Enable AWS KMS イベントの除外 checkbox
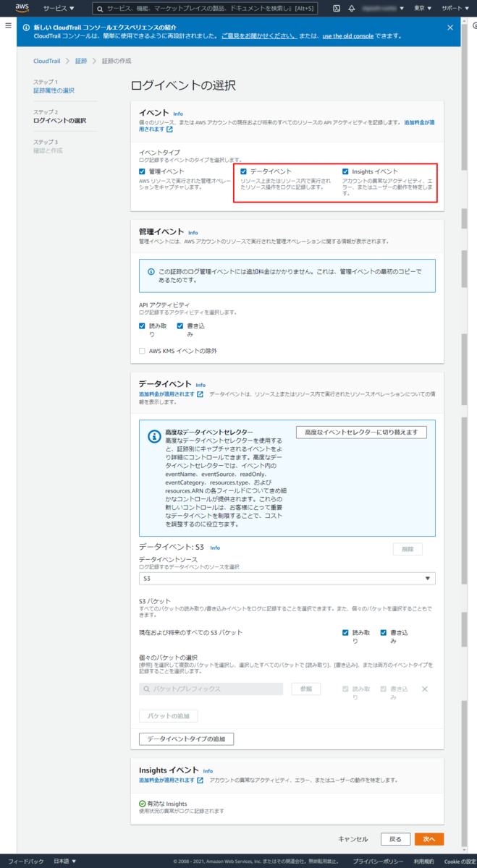The image size is (477, 868). tap(143, 351)
